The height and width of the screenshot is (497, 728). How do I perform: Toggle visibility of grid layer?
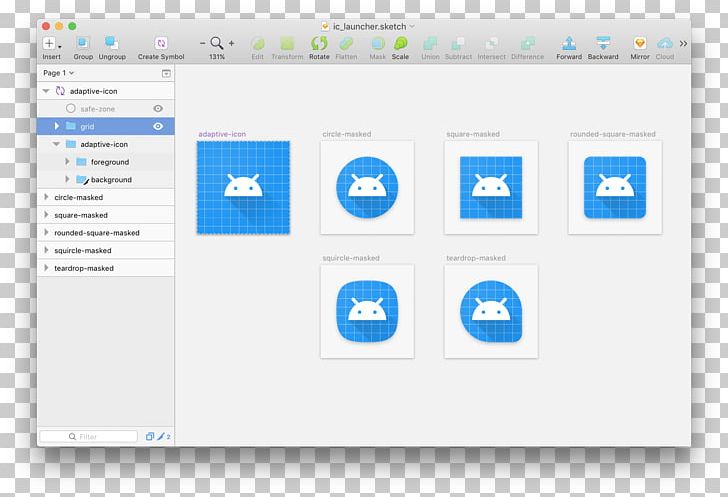(x=158, y=126)
